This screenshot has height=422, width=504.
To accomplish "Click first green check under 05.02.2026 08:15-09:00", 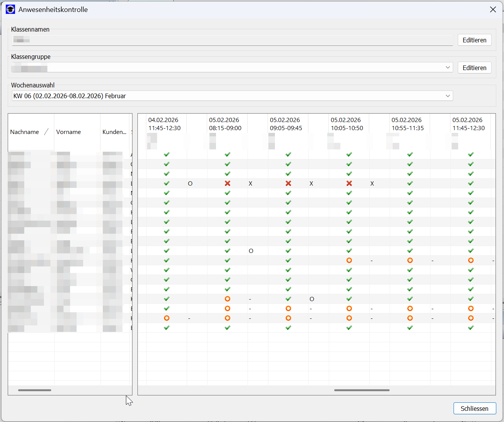I will coord(228,154).
